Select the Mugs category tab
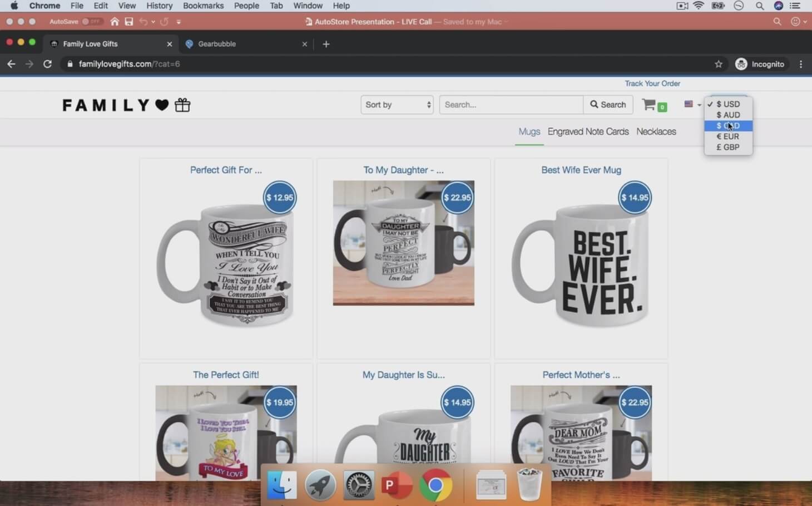The width and height of the screenshot is (812, 506). pos(529,132)
